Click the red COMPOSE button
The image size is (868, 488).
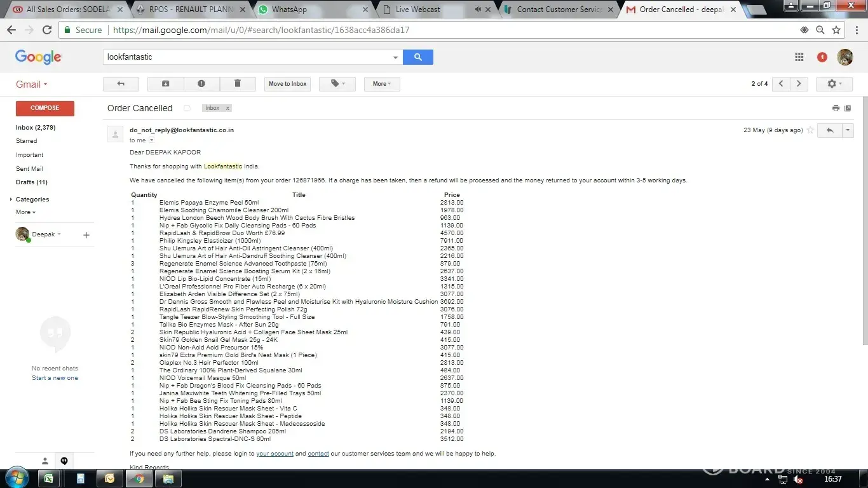pyautogui.click(x=45, y=108)
